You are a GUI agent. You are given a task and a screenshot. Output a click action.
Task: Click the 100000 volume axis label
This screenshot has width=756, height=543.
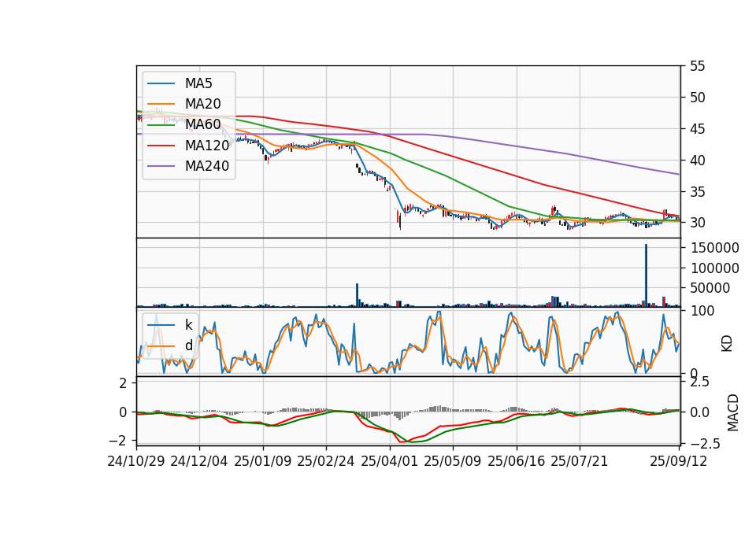pyautogui.click(x=715, y=268)
